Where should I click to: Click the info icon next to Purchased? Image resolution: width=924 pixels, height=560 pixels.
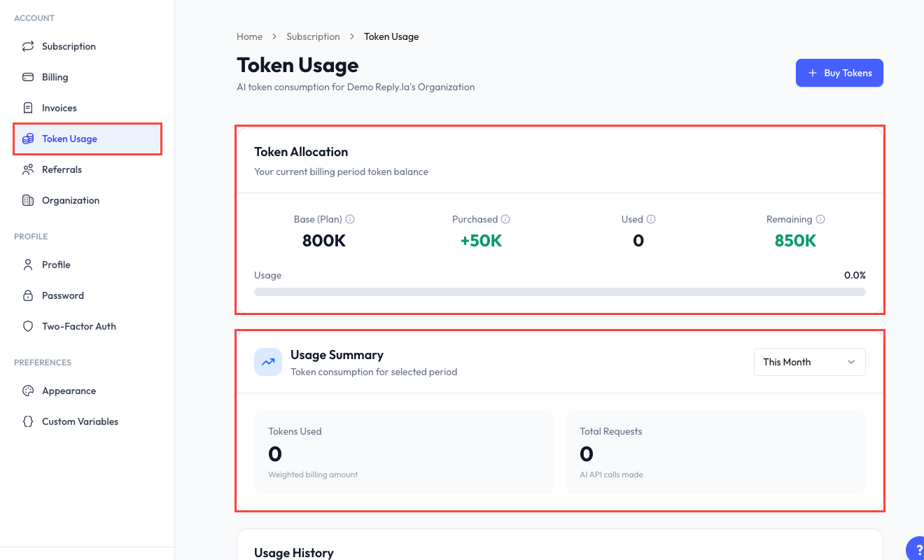tap(505, 219)
